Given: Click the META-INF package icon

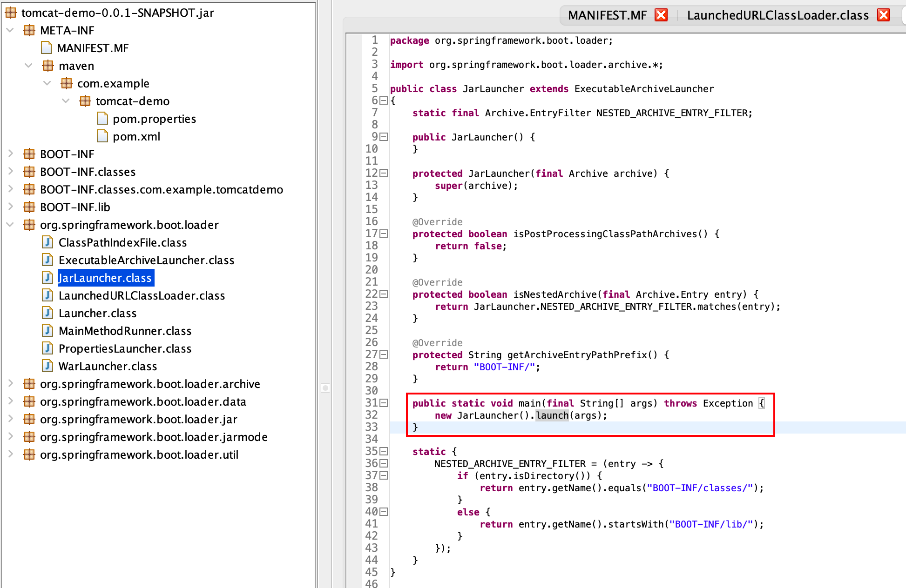Looking at the screenshot, I should pyautogui.click(x=29, y=30).
